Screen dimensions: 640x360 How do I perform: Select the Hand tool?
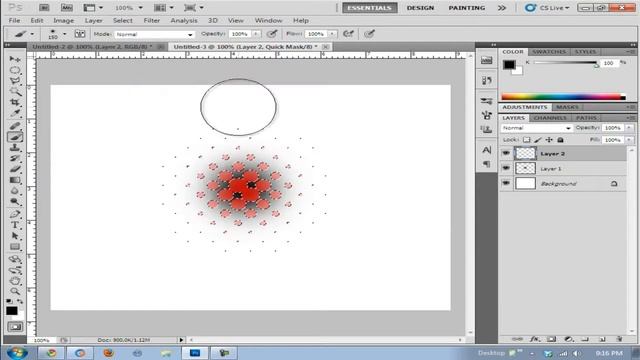point(15,281)
